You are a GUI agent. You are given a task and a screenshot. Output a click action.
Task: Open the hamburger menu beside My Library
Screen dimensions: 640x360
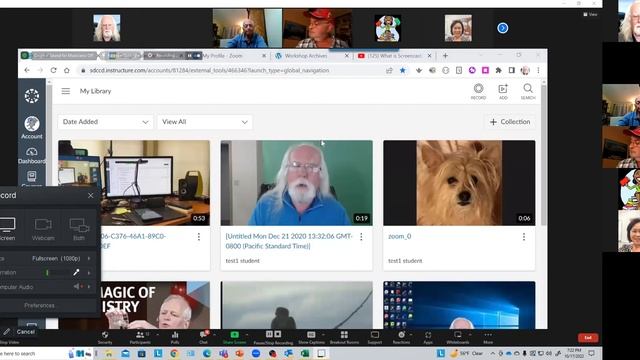[66, 91]
